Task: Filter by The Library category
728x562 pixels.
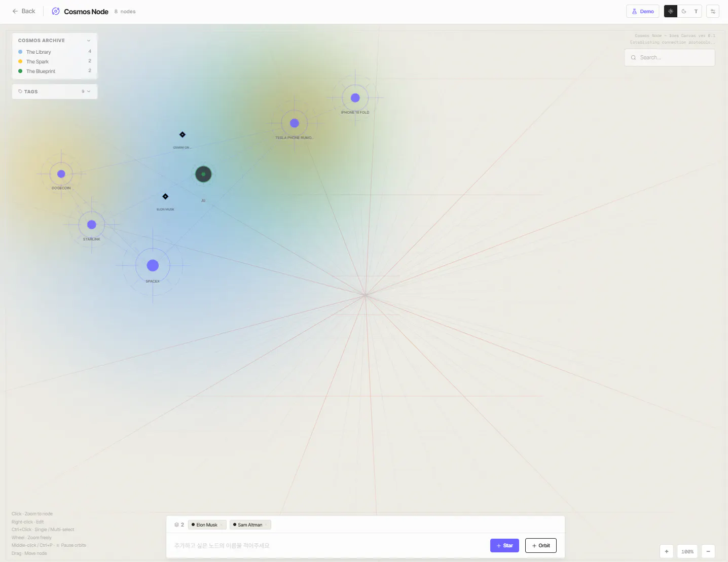Action: (55, 52)
